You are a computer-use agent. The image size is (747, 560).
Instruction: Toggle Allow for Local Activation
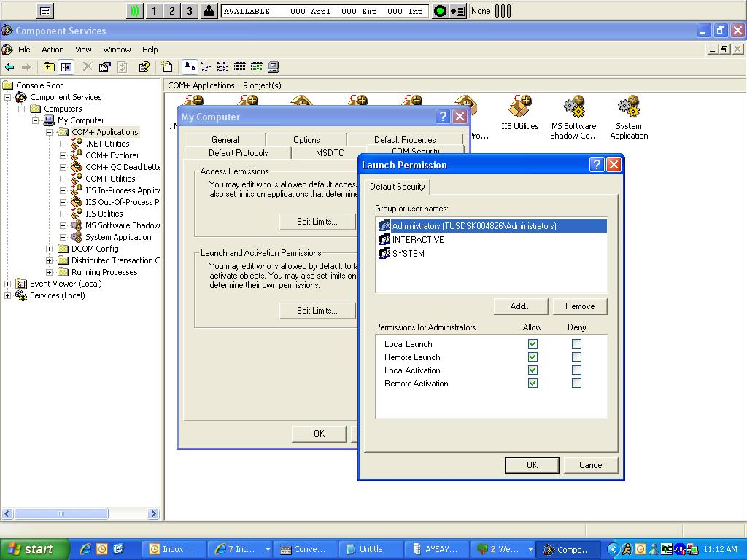533,370
